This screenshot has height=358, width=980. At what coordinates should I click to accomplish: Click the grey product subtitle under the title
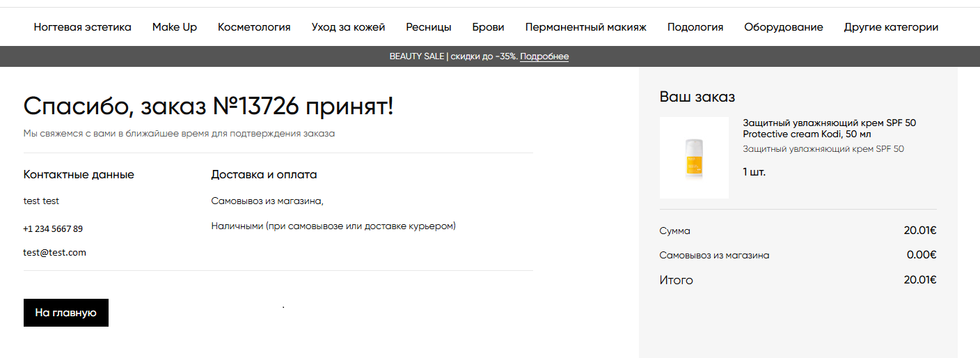(823, 149)
